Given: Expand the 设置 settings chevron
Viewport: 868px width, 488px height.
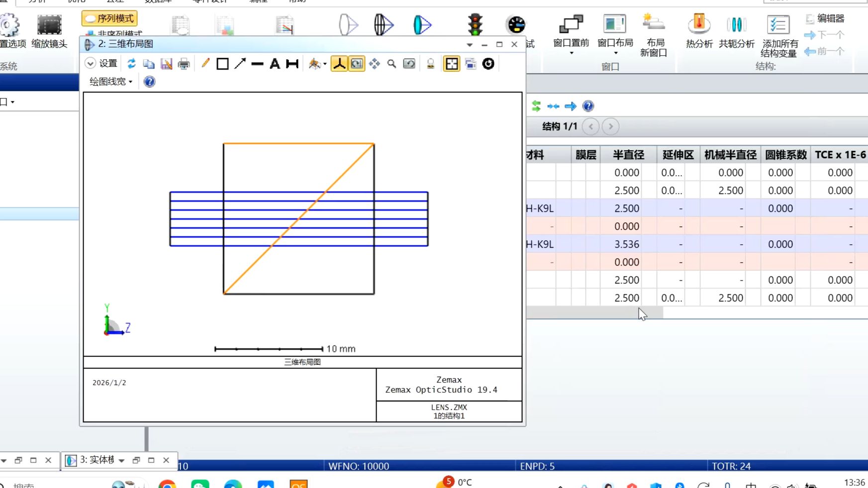Looking at the screenshot, I should click(90, 64).
